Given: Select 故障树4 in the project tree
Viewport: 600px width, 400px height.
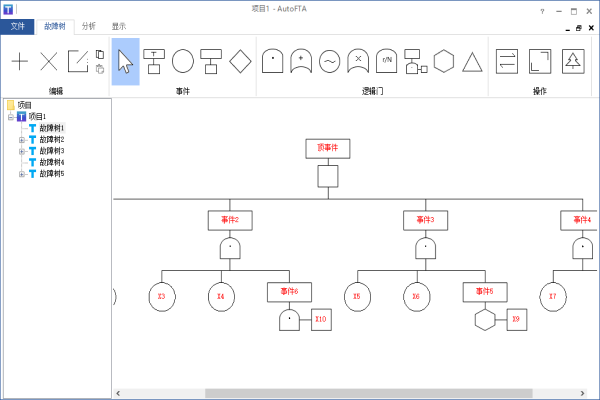Looking at the screenshot, I should 52,162.
